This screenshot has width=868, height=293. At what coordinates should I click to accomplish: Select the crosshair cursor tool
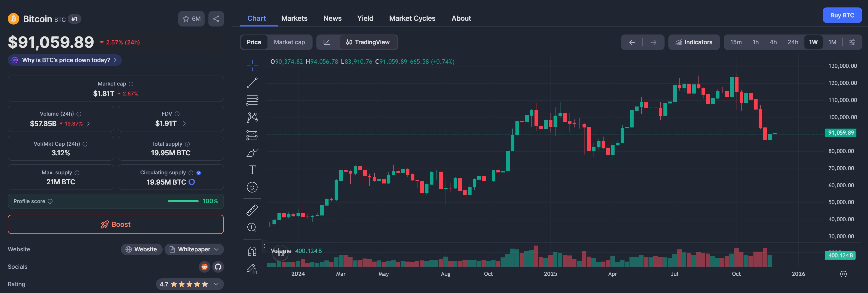252,66
